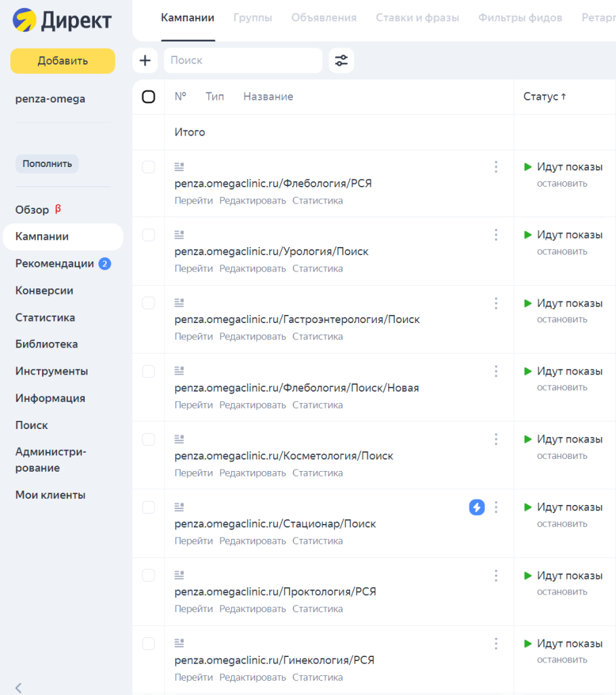Open Мои клиенты in the sidebar
Image resolution: width=616 pixels, height=695 pixels.
coord(50,495)
